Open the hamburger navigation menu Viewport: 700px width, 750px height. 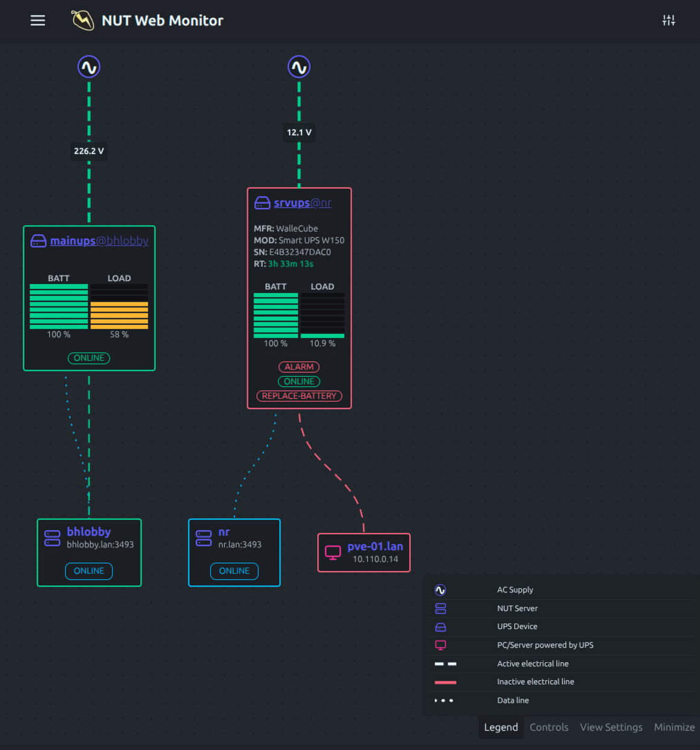click(x=38, y=21)
